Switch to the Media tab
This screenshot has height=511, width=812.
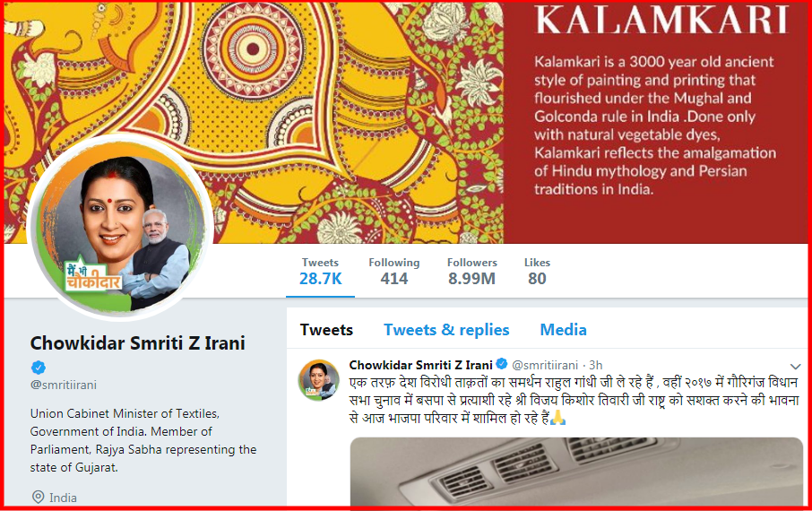tap(564, 330)
